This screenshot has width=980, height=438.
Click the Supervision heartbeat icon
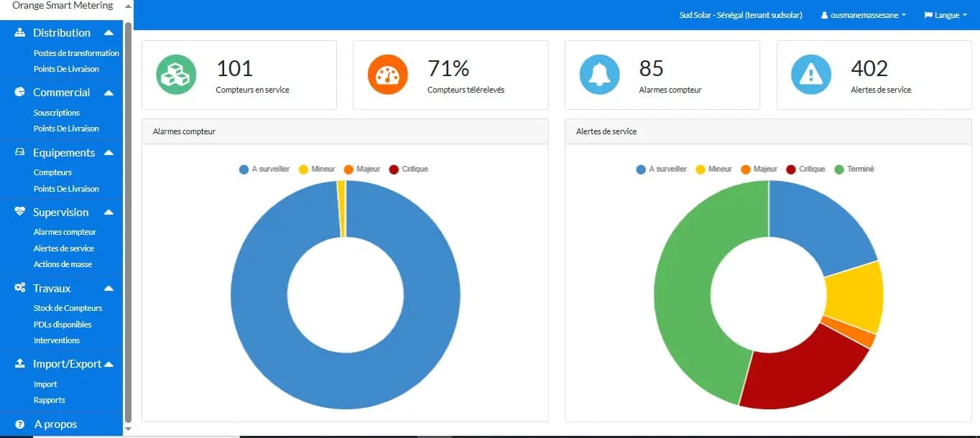tap(20, 213)
